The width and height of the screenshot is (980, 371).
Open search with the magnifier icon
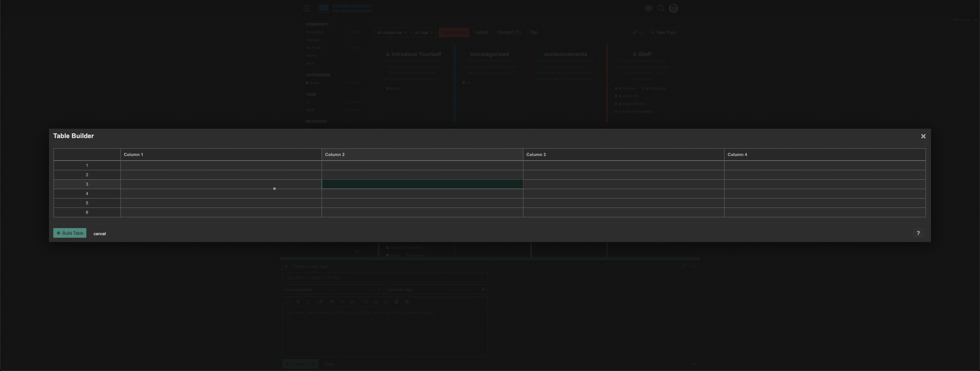click(661, 8)
